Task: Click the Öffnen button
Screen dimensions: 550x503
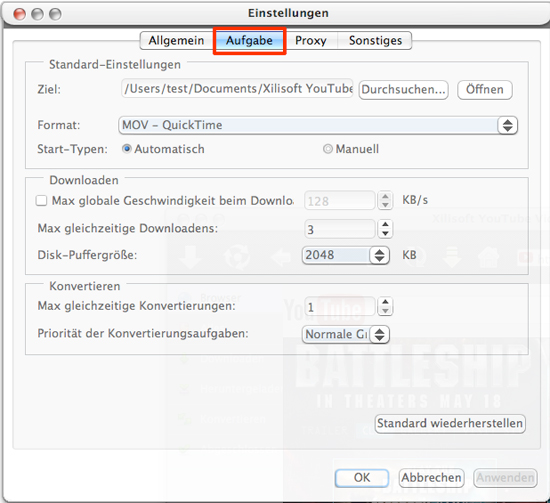Action: point(485,90)
